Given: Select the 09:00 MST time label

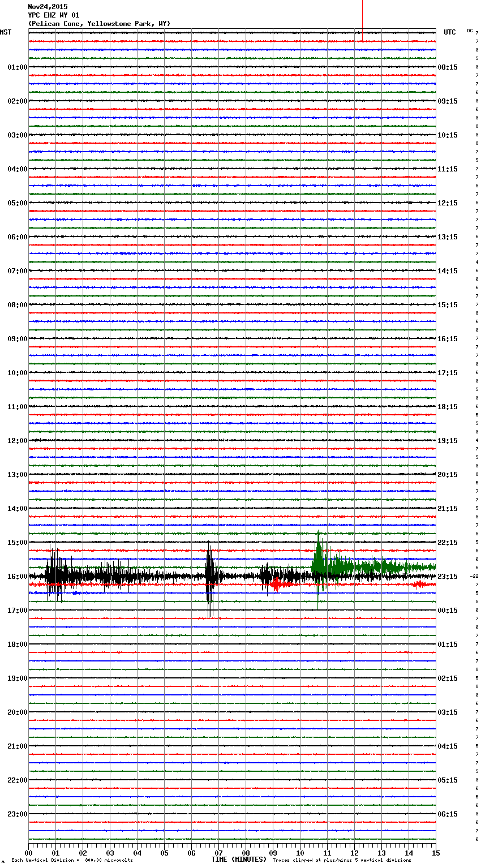Looking at the screenshot, I should click(x=18, y=339).
